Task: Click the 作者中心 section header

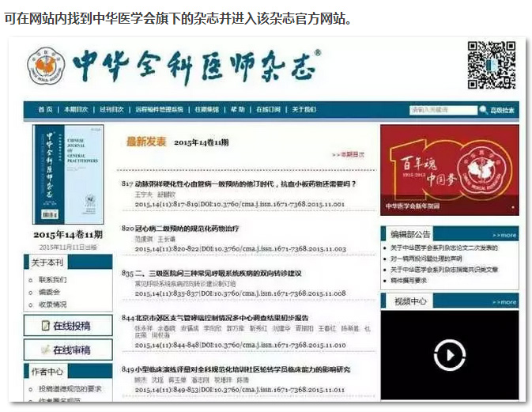Action: (x=47, y=372)
